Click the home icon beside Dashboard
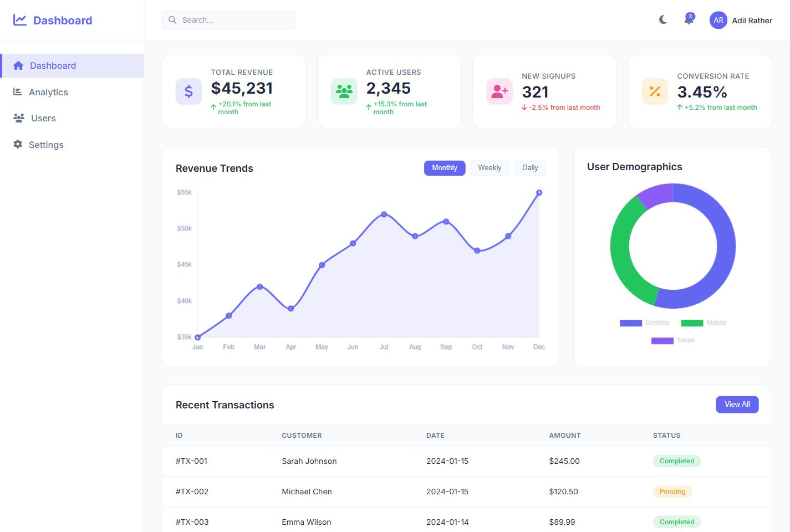This screenshot has width=790, height=532. click(18, 65)
